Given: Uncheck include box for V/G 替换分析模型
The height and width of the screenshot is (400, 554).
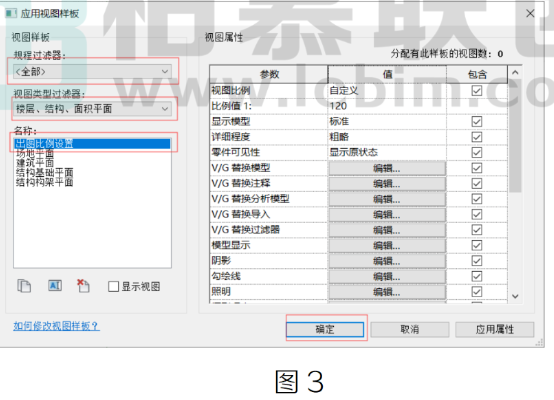Looking at the screenshot, I should click(x=477, y=199).
